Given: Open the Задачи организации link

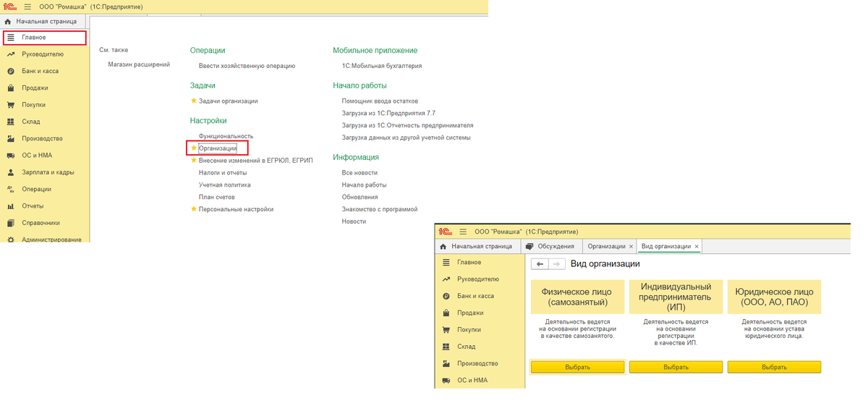Looking at the screenshot, I should click(228, 101).
